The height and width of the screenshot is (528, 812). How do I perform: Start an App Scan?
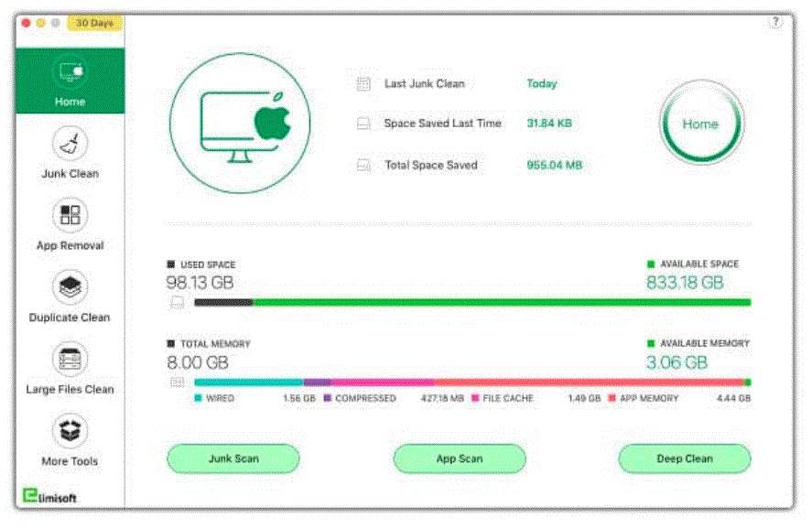(460, 458)
